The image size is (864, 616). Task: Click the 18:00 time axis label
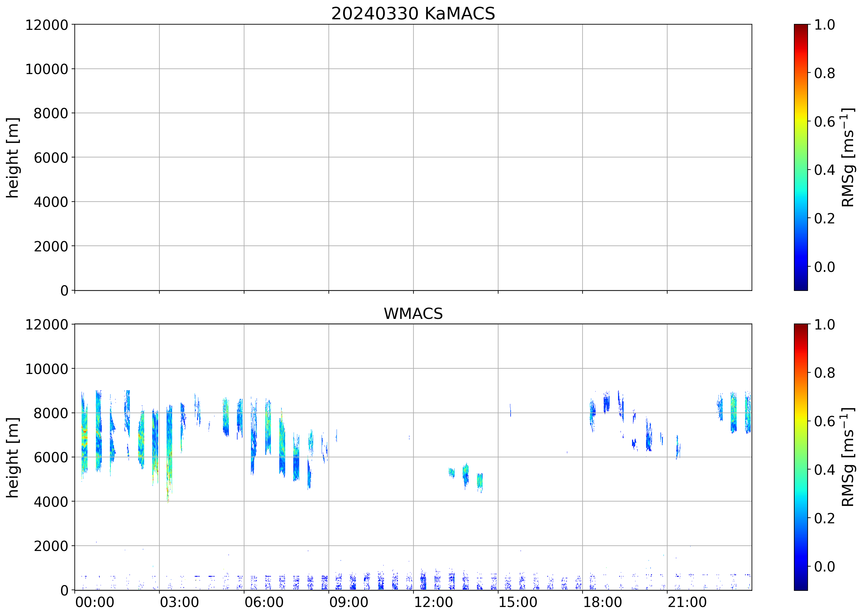click(602, 602)
